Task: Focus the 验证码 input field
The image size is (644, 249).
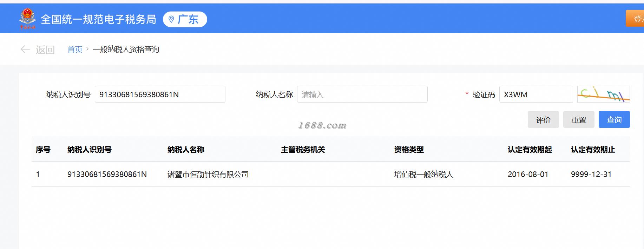Action: [x=536, y=94]
